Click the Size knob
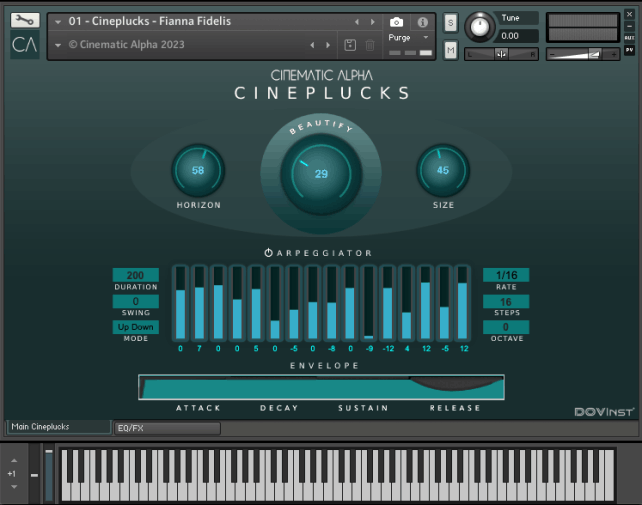 click(443, 170)
